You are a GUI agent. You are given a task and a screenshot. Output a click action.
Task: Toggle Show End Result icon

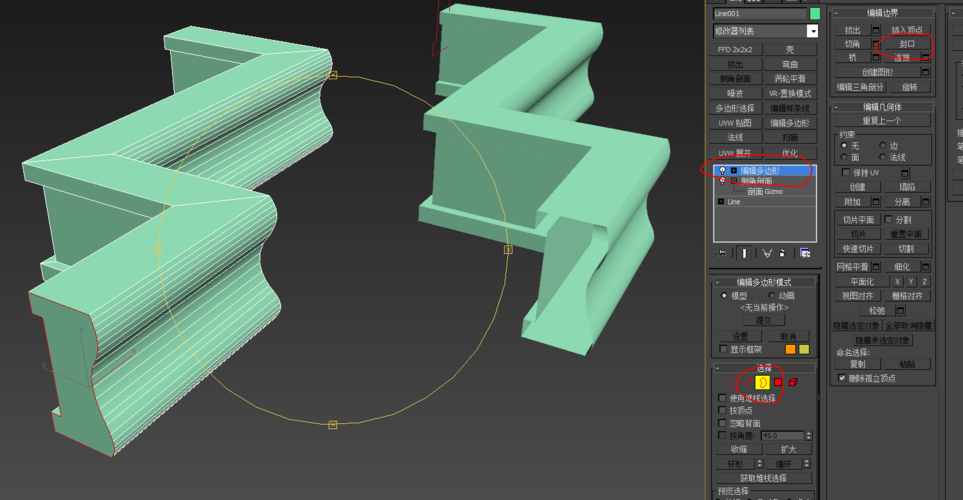744,253
